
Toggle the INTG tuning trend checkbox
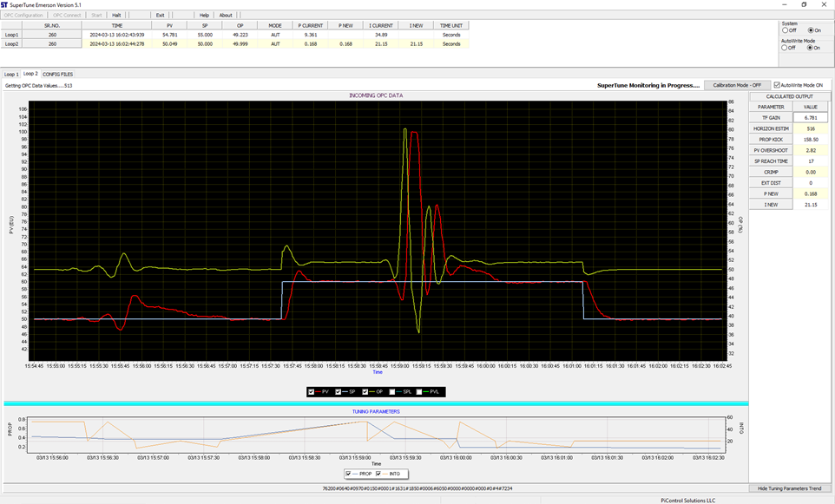[378, 474]
